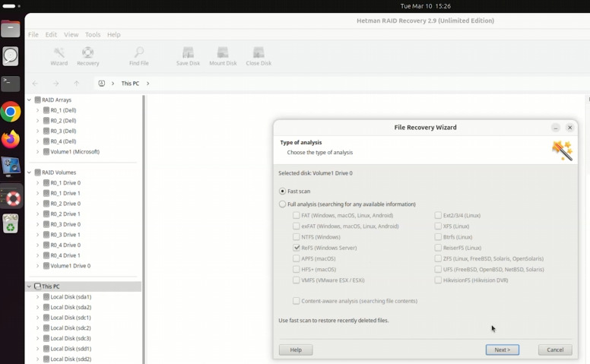
Task: Enable Content-aware analysis checkbox
Action: [x=296, y=301]
